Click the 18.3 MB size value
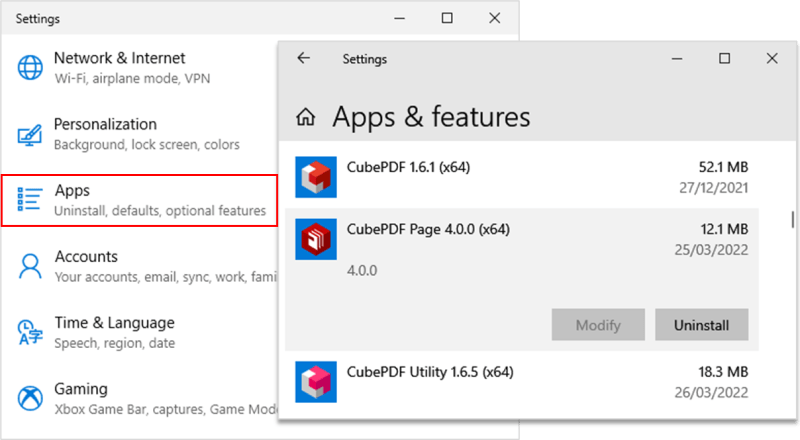The image size is (800, 440). pyautogui.click(x=723, y=372)
